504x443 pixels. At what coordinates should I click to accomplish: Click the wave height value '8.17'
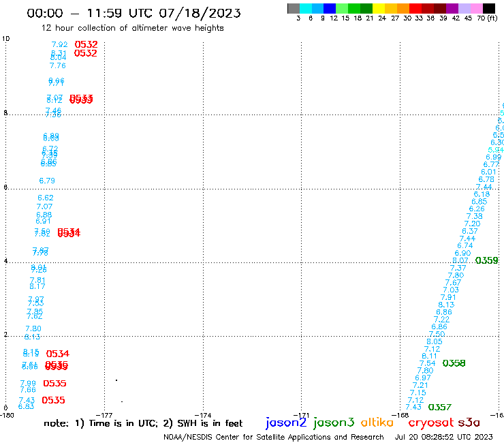click(x=37, y=286)
